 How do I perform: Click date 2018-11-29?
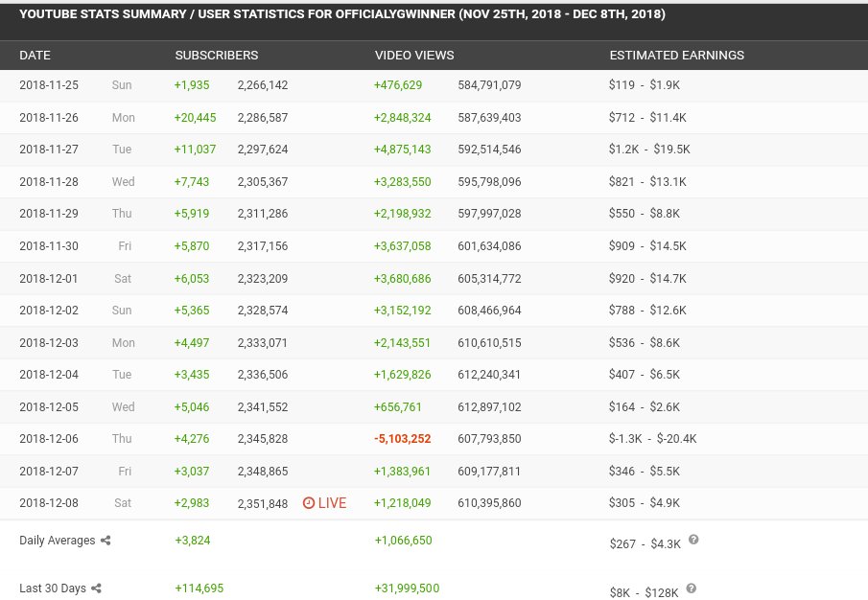coord(49,214)
